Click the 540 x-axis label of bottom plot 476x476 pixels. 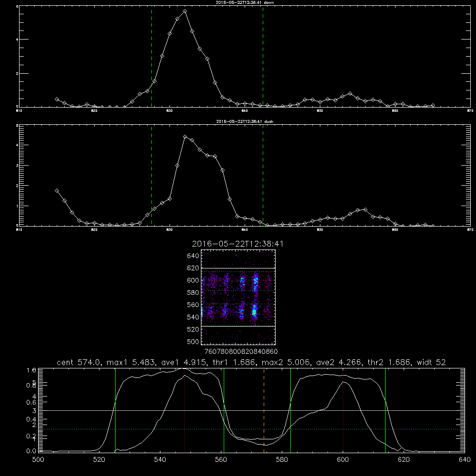pyautogui.click(x=160, y=460)
